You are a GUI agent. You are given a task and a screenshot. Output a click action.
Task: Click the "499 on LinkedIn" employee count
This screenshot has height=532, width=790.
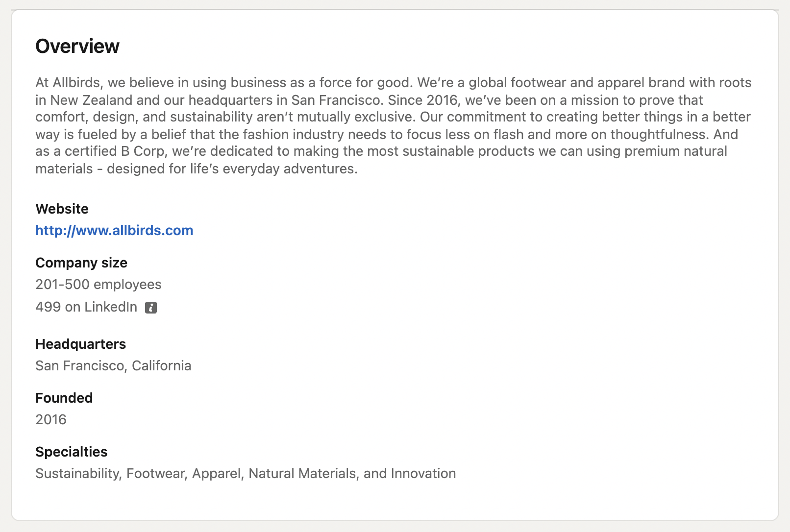[86, 307]
